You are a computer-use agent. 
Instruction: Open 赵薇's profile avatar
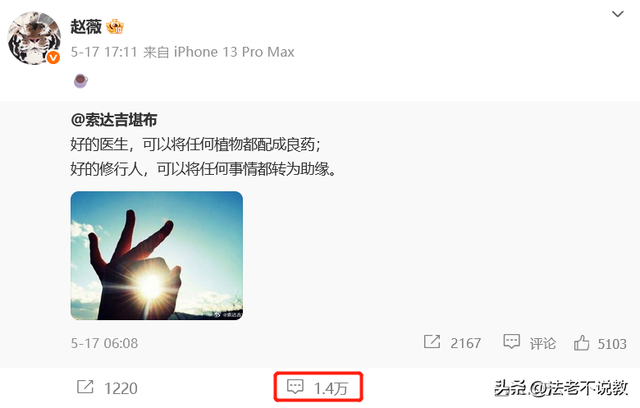[x=34, y=38]
